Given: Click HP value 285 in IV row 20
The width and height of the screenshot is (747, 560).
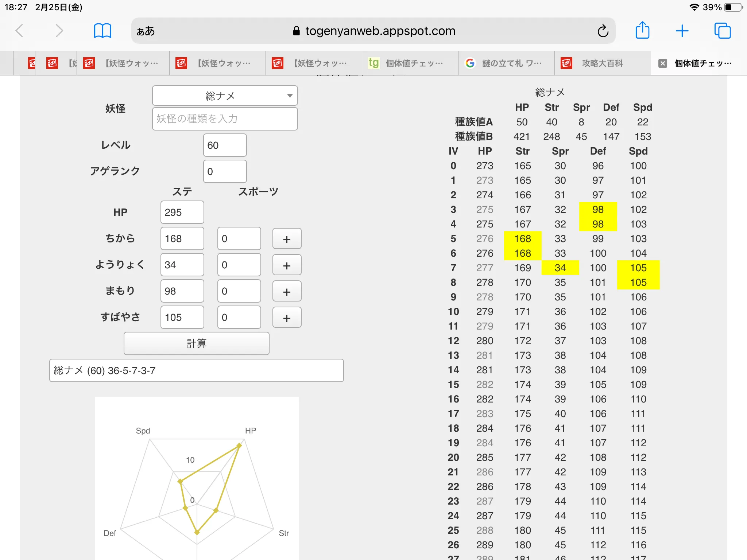Looking at the screenshot, I should [485, 457].
